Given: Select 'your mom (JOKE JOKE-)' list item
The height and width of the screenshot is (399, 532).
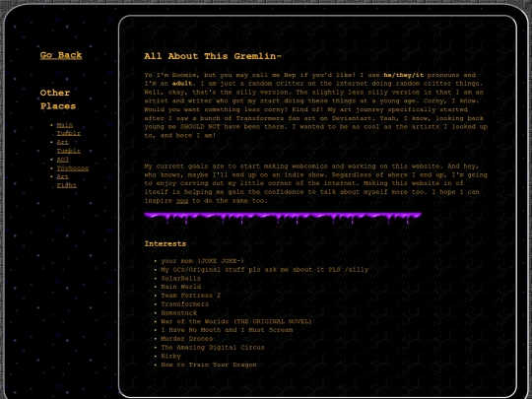Looking at the screenshot, I should pyautogui.click(x=202, y=261).
